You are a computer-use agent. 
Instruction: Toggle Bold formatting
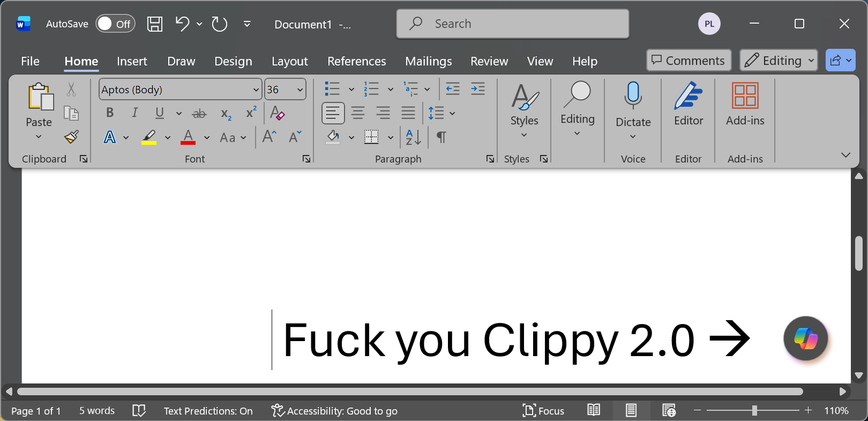110,113
